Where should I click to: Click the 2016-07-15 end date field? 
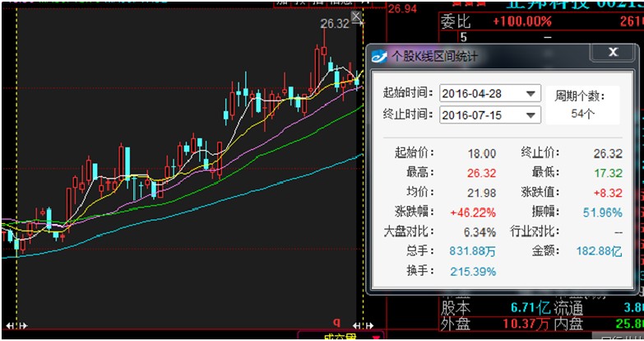pos(480,115)
